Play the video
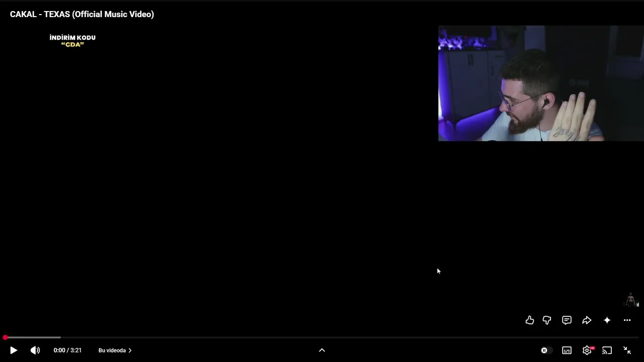Viewport: 644px width, 362px height. (14, 350)
